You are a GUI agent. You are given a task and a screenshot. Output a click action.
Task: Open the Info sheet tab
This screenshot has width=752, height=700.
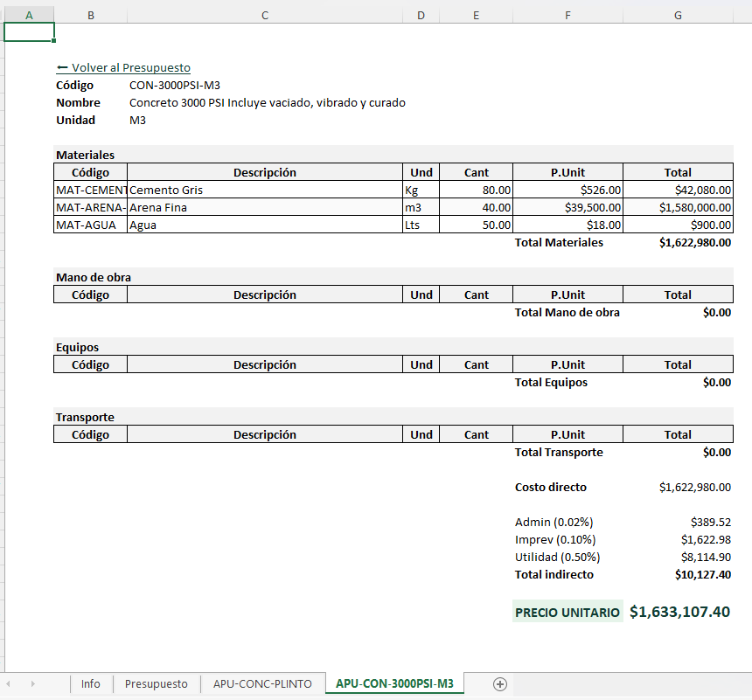click(x=91, y=683)
